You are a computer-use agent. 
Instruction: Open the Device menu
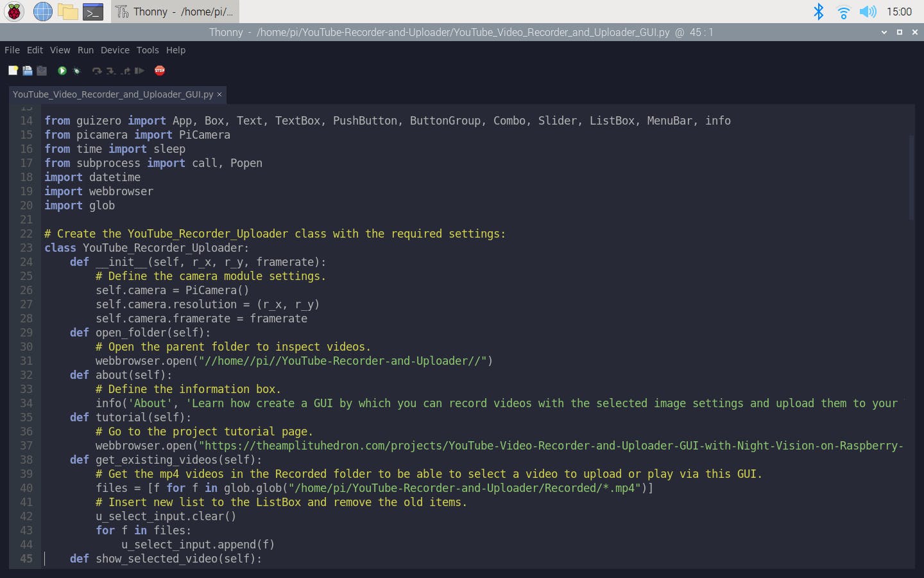click(115, 50)
